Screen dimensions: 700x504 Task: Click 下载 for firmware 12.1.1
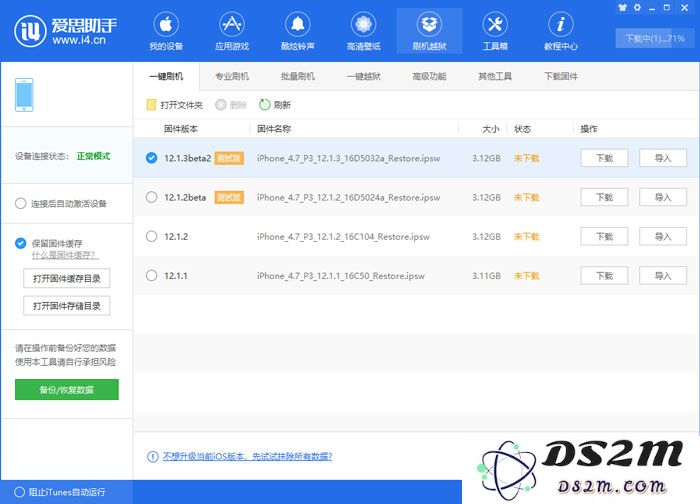(x=604, y=275)
